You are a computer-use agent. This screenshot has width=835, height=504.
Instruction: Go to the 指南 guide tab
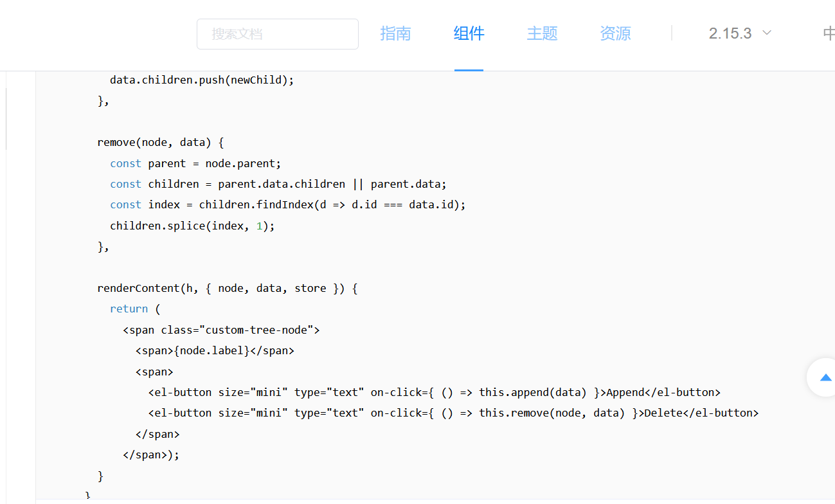[x=395, y=33]
